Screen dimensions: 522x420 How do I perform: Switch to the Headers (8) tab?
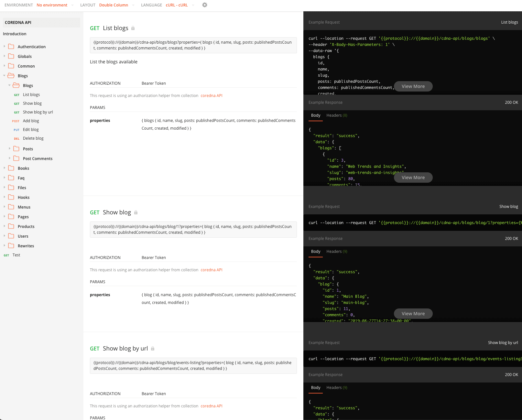point(336,115)
